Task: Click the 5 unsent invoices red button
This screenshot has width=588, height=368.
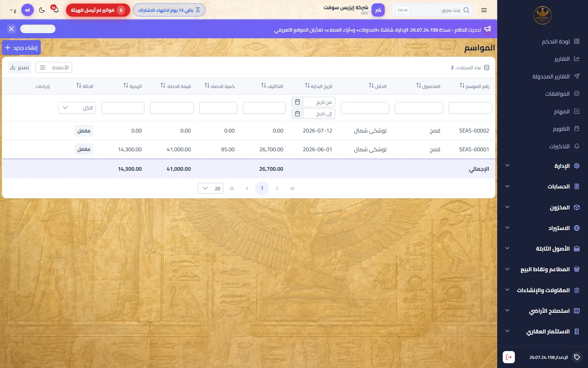Action: click(x=98, y=10)
